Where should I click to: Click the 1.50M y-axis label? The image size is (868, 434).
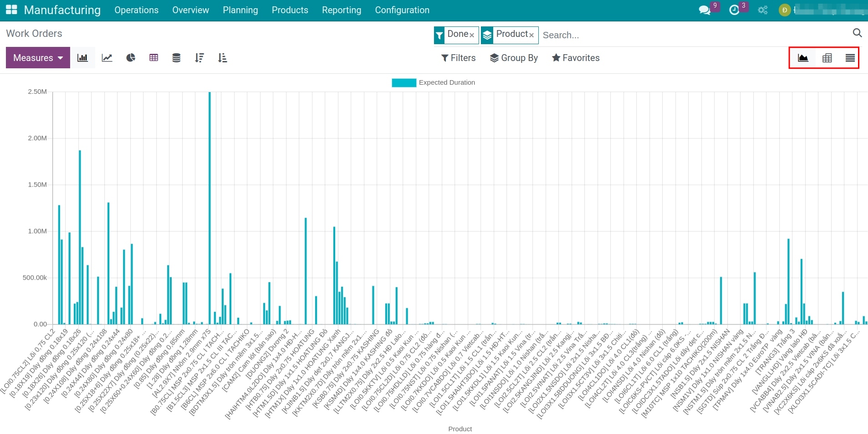37,184
